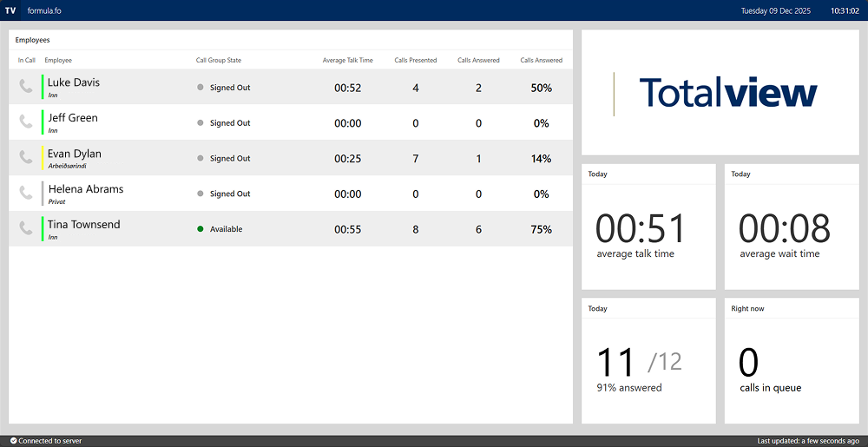868x447 pixels.
Task: Click the Right now tile heading
Action: point(747,309)
